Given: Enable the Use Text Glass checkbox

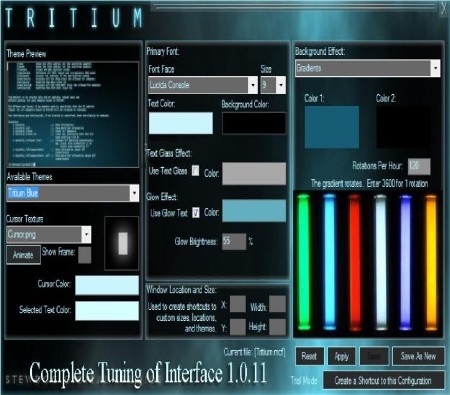Looking at the screenshot, I should tap(196, 171).
